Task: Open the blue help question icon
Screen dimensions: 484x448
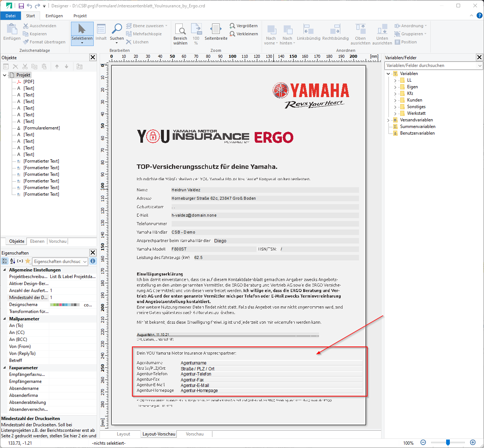Action: tap(479, 15)
